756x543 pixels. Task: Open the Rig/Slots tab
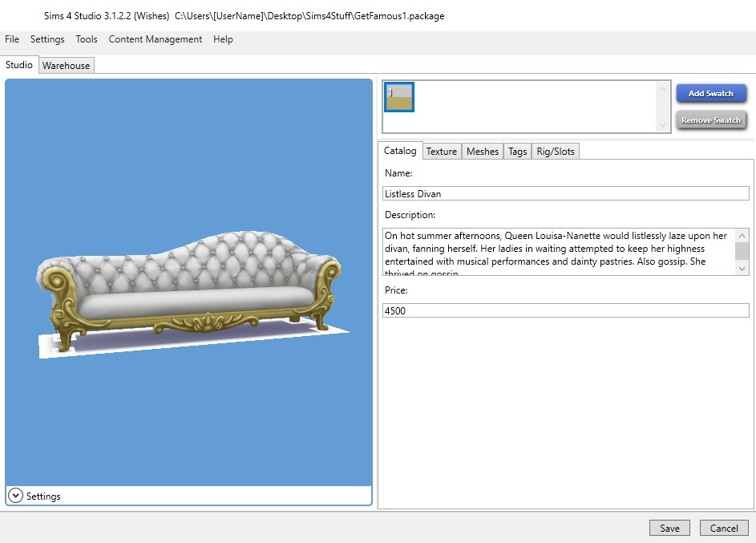[x=555, y=151]
